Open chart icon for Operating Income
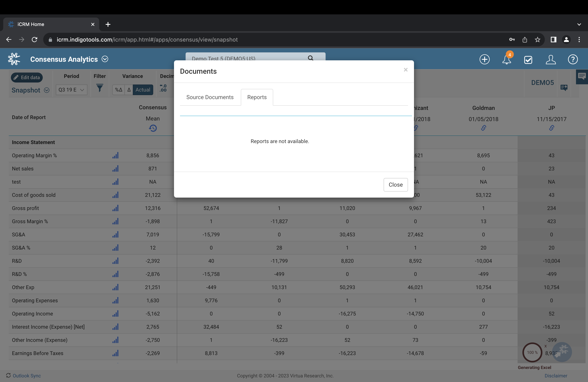Image resolution: width=588 pixels, height=382 pixels. tap(115, 314)
